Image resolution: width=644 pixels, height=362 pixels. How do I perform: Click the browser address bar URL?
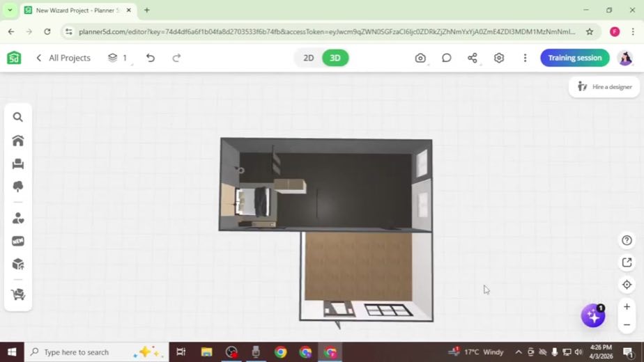[327, 31]
